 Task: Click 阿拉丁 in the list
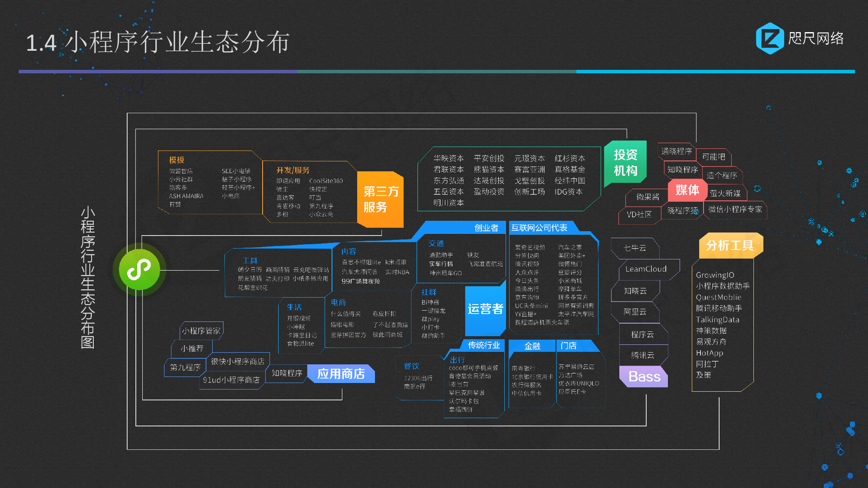[x=707, y=364]
